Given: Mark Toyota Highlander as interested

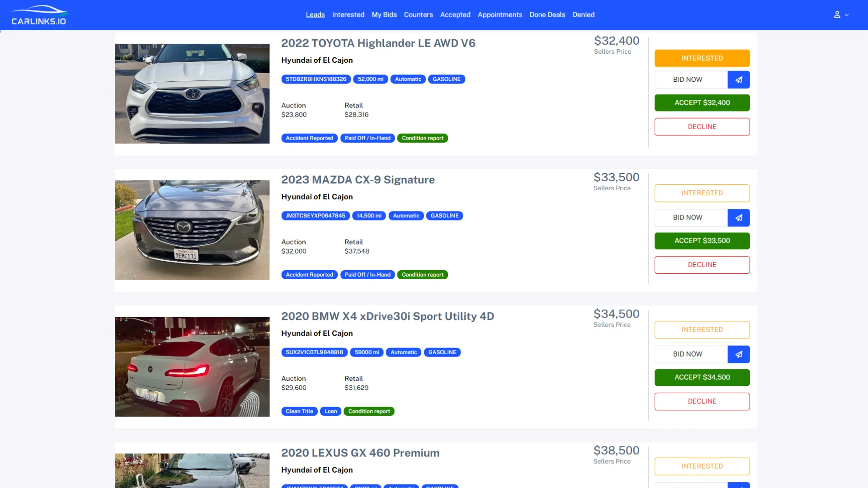Looking at the screenshot, I should 702,58.
